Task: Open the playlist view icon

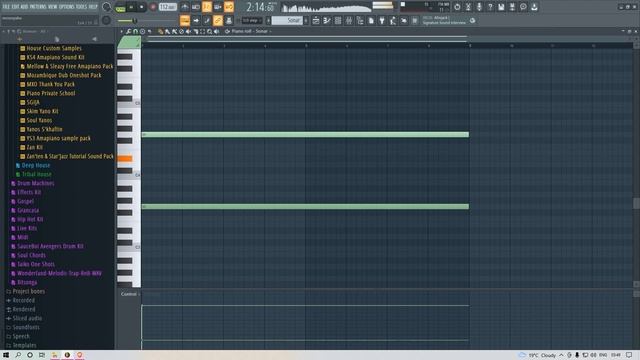Action: click(x=316, y=20)
